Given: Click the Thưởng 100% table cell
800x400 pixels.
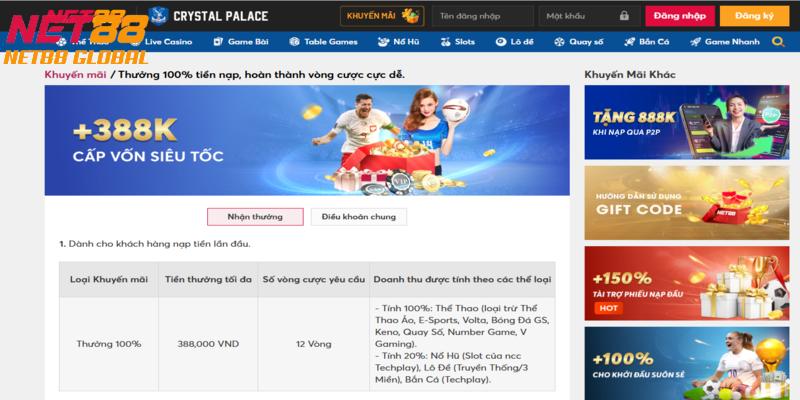Looking at the screenshot, I should (x=109, y=344).
